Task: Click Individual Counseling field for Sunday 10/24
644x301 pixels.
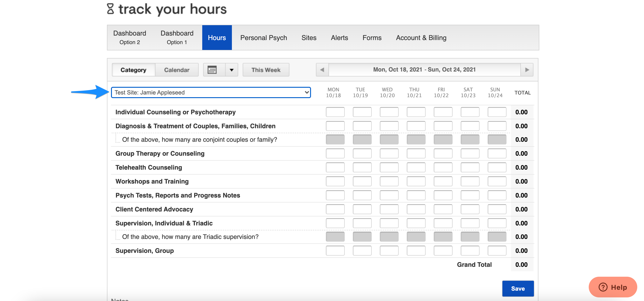Action: point(497,112)
